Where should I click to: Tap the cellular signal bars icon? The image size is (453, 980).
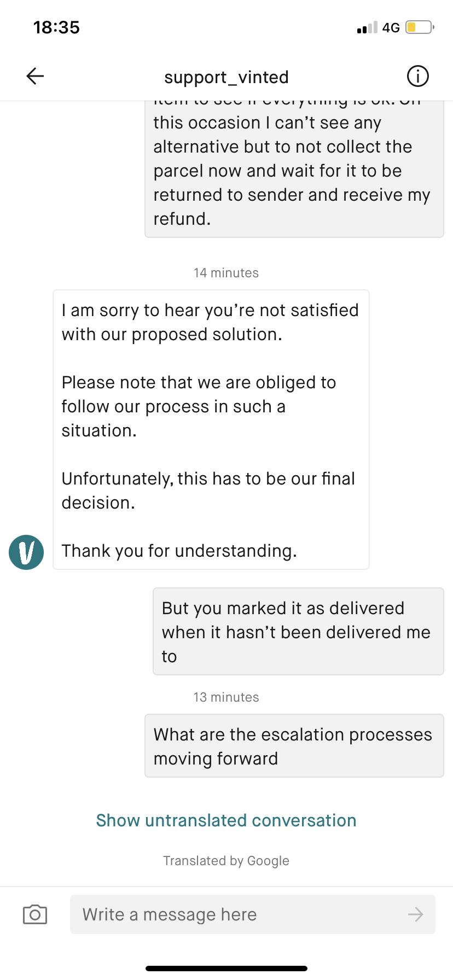tap(367, 27)
